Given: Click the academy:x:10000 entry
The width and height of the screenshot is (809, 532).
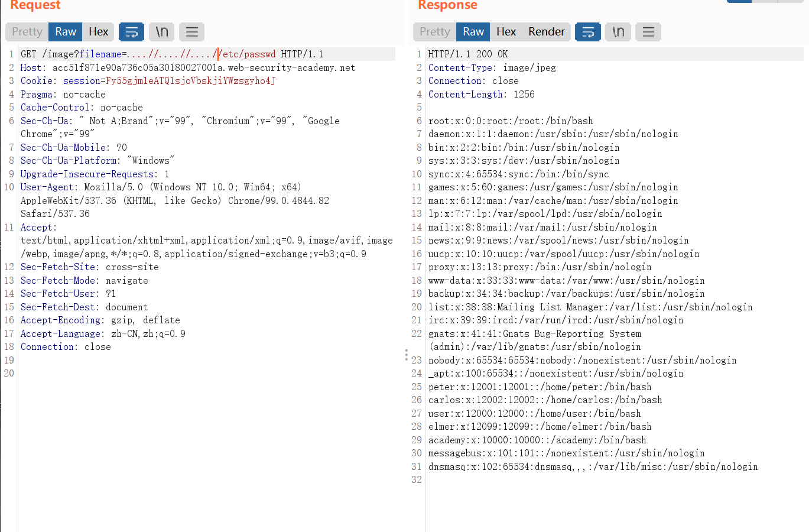Looking at the screenshot, I should coord(537,440).
